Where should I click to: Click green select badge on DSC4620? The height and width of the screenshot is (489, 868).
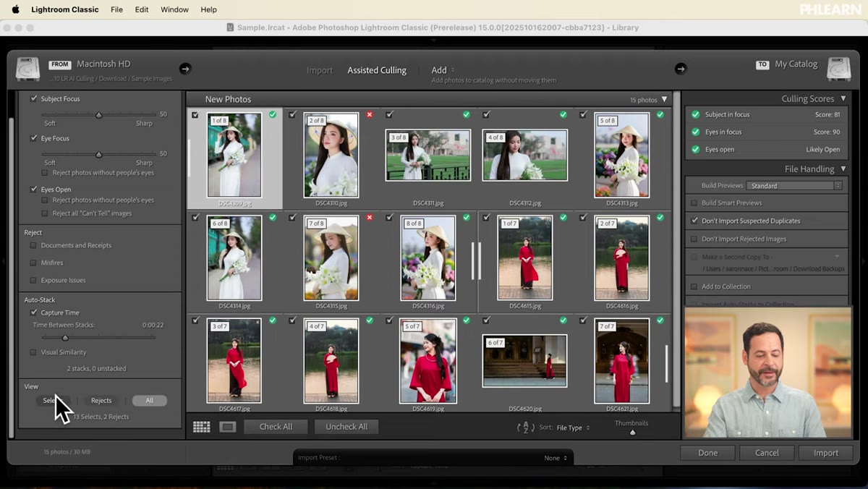[563, 320]
